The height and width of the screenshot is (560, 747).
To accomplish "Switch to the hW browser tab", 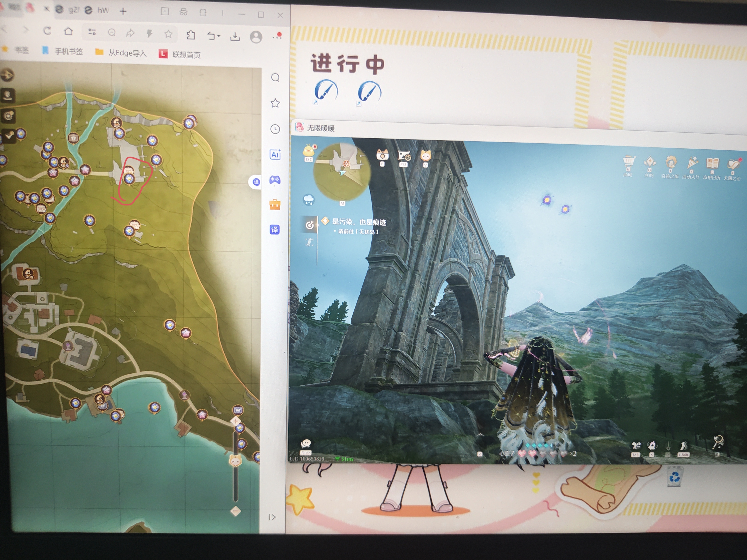I will [98, 10].
